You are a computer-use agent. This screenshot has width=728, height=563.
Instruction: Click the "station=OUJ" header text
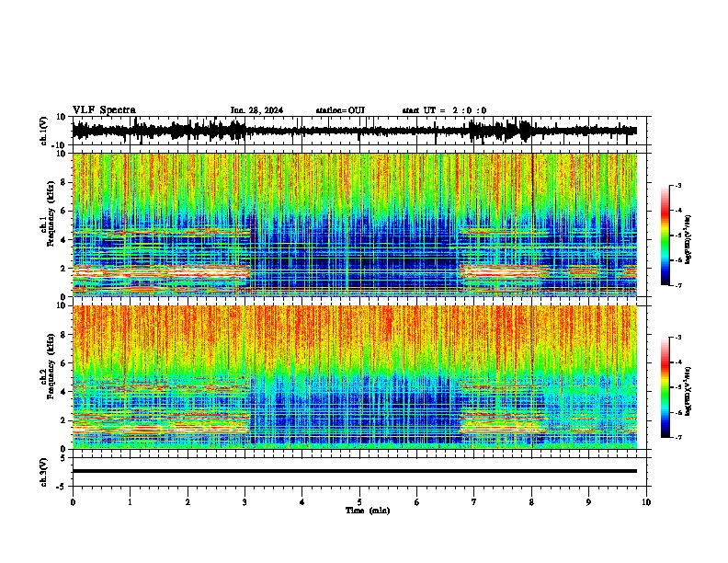click(340, 110)
